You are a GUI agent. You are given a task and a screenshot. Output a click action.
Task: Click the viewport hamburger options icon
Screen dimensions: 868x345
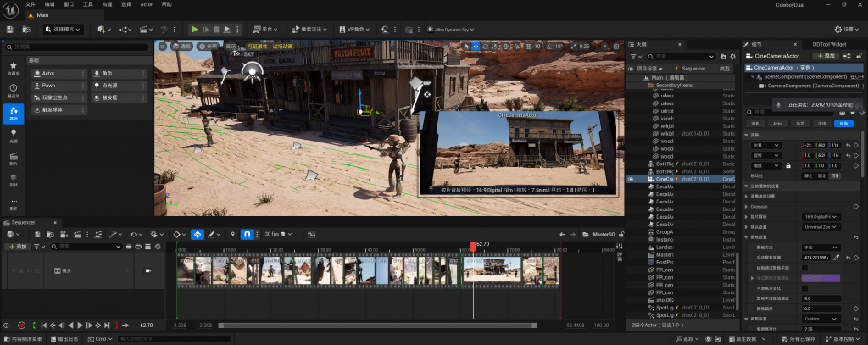click(x=162, y=46)
